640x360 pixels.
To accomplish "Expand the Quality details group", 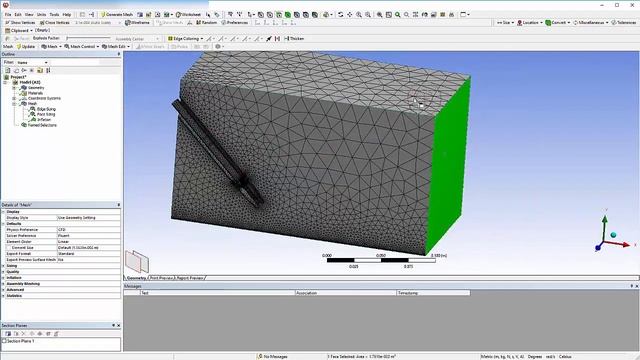I will pos(4,272).
